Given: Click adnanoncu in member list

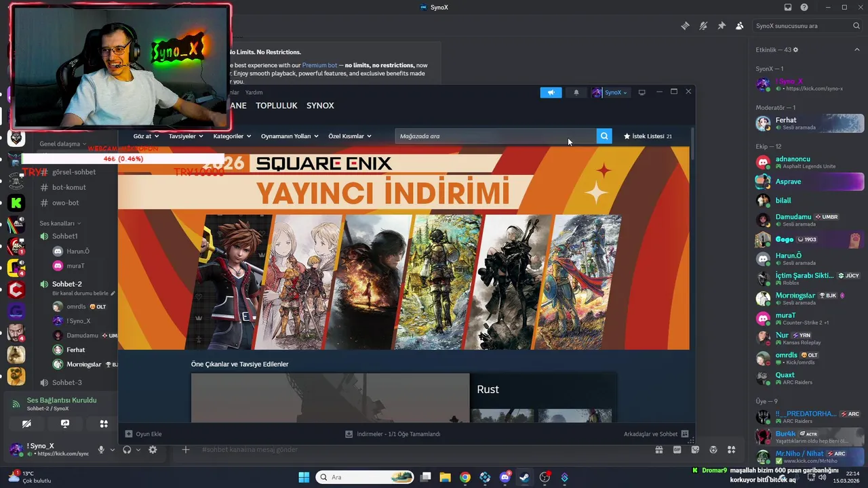Looking at the screenshot, I should [809, 162].
